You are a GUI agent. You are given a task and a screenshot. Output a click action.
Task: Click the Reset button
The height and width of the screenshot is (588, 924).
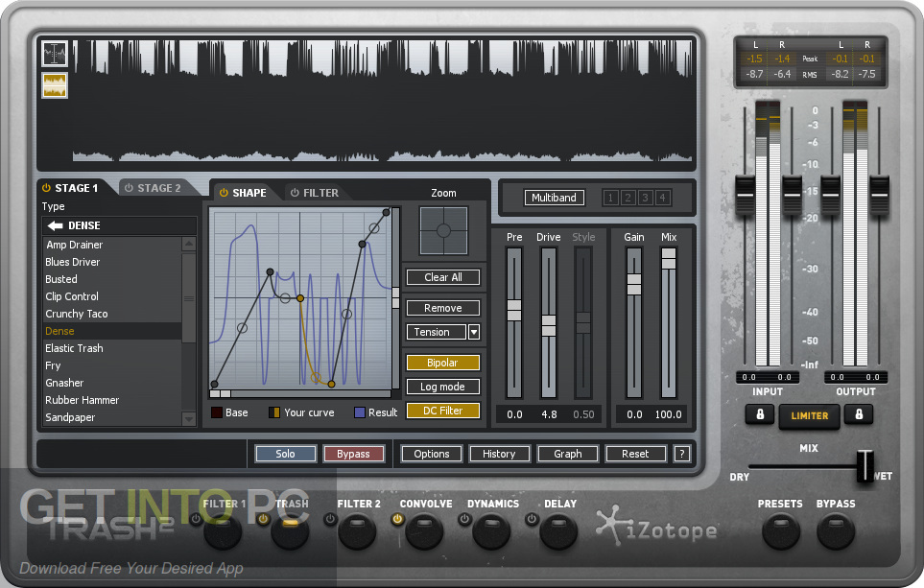[635, 454]
